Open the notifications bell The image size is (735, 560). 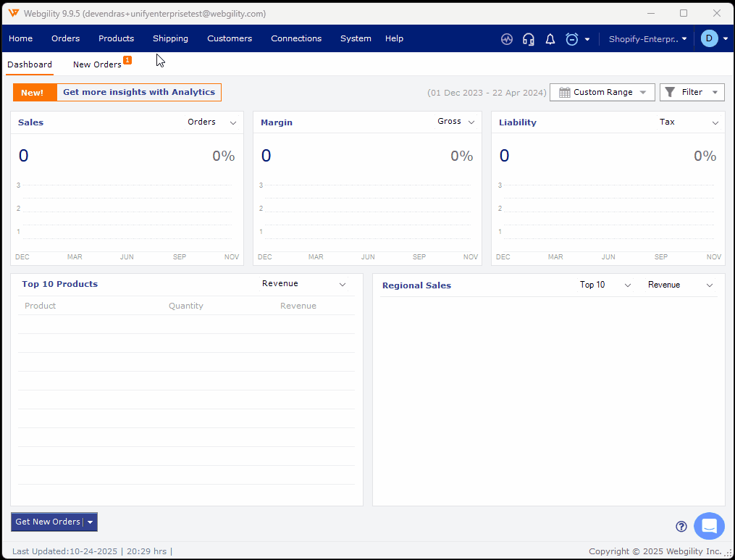[550, 39]
